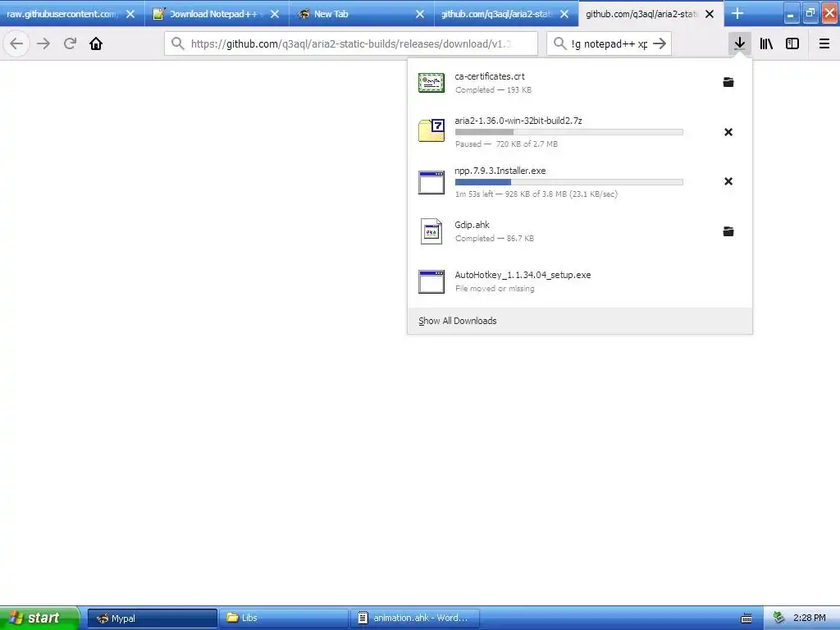This screenshot has width=840, height=630.
Task: Click the Gdip.ahk script file icon
Action: point(431,231)
